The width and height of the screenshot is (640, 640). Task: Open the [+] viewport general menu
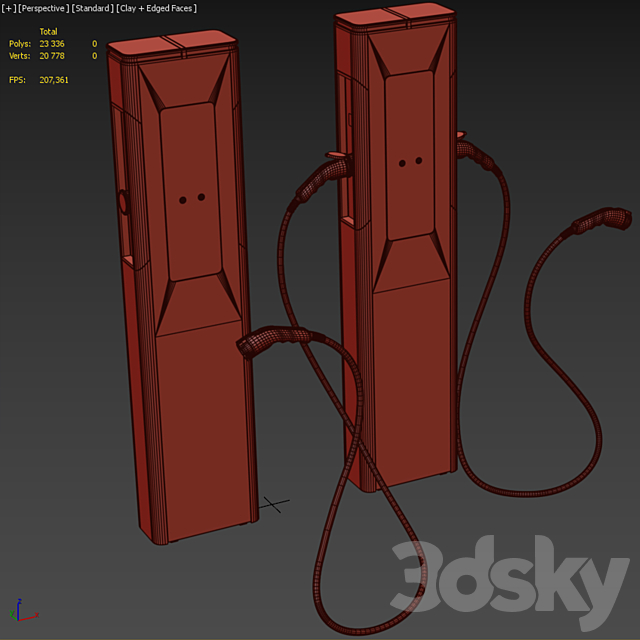(x=8, y=8)
